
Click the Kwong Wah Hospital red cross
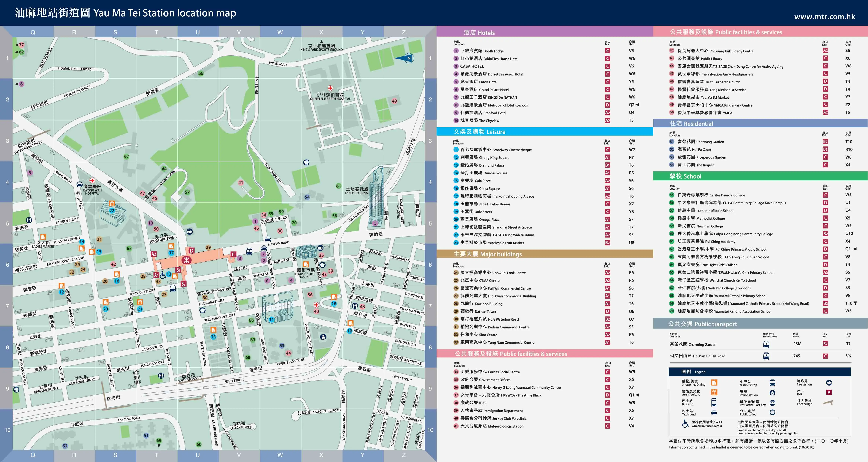(92, 180)
